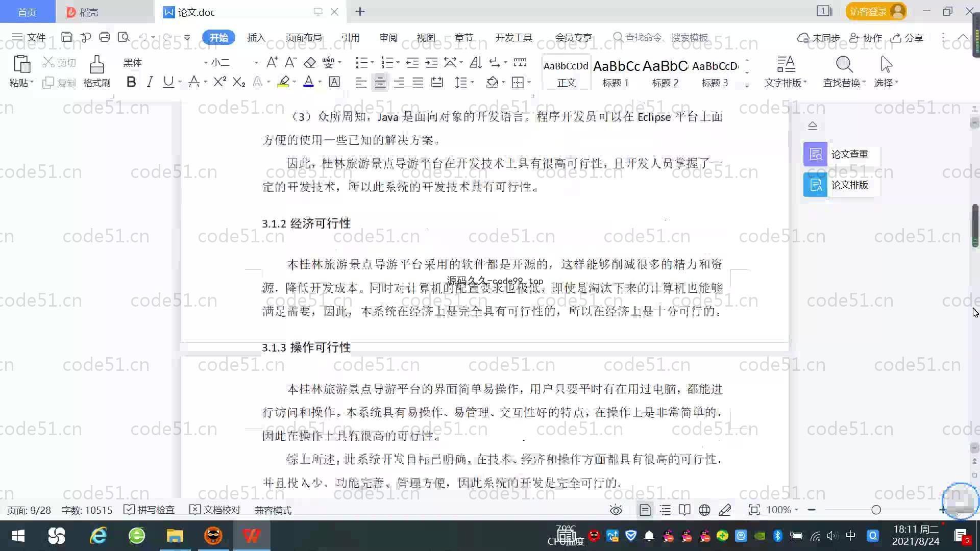Click the zoom slider handle
The image size is (980, 551).
click(876, 510)
